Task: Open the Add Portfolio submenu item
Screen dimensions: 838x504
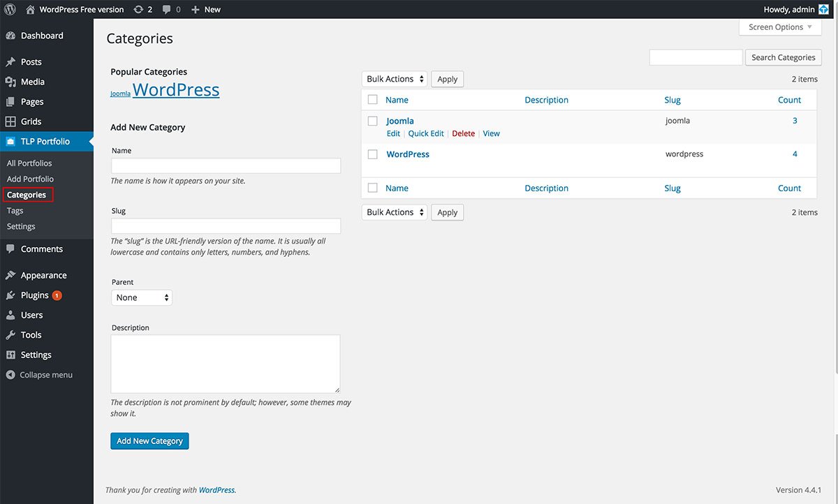Action: click(30, 179)
